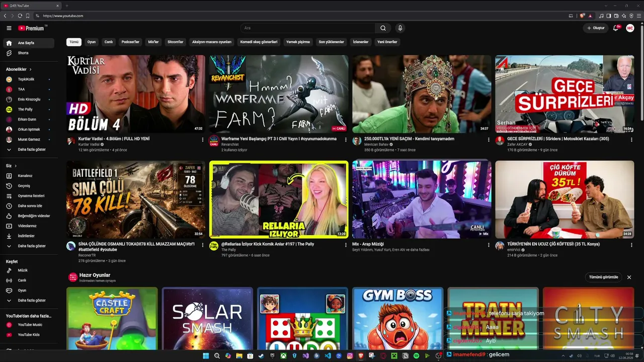Open Geçmiş (History) in the sidebar
This screenshot has height=362, width=644.
tap(29, 186)
